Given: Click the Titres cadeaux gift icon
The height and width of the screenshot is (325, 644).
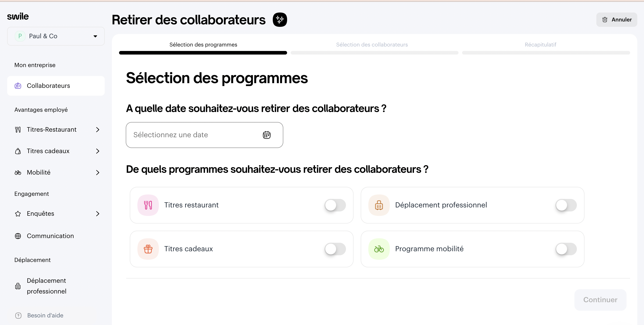Looking at the screenshot, I should coord(148,249).
